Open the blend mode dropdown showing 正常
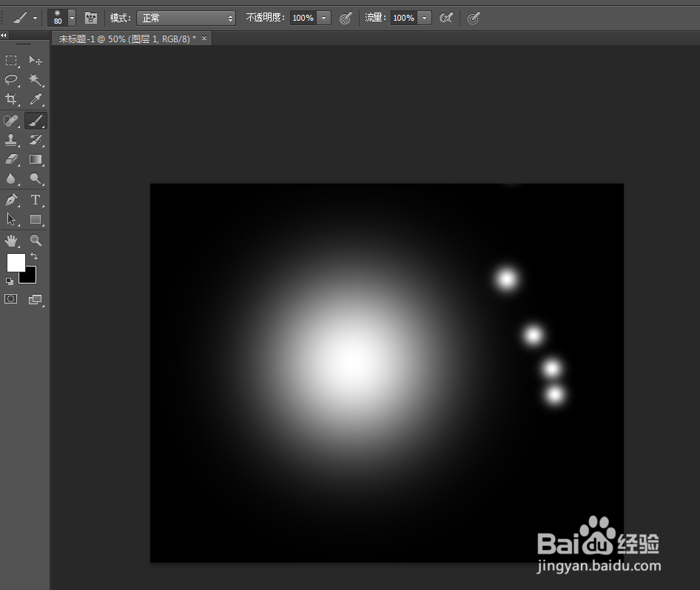Screen dimensions: 700x590 (x=186, y=19)
